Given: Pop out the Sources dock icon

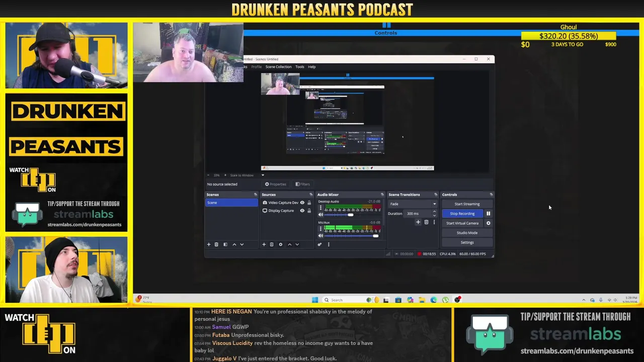Looking at the screenshot, I should [x=310, y=195].
